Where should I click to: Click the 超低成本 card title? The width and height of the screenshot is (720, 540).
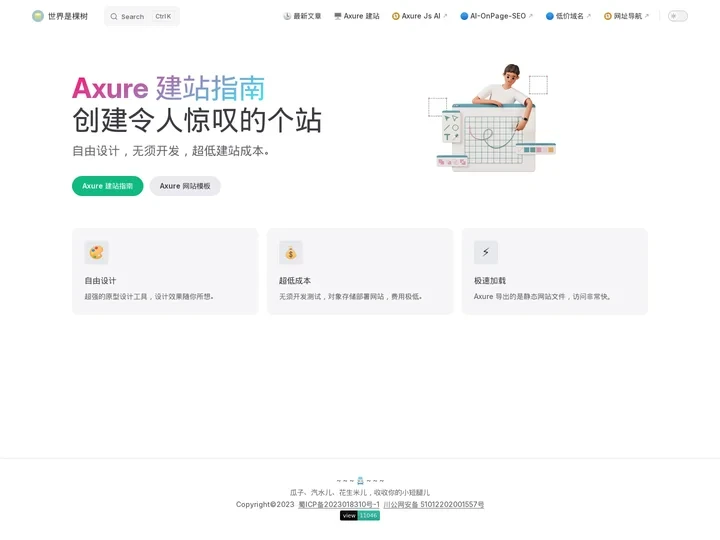(295, 281)
